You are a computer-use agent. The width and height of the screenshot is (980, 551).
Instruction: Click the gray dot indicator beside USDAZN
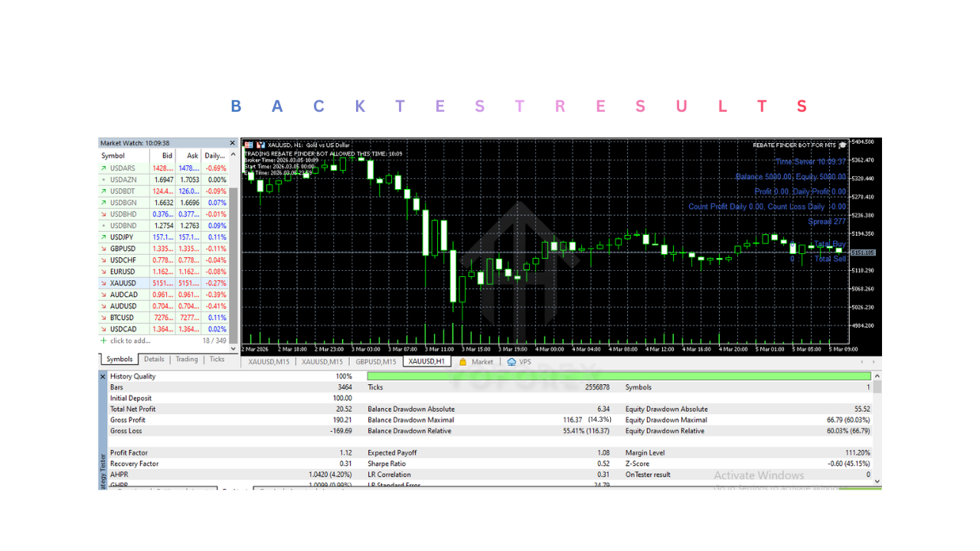point(103,179)
